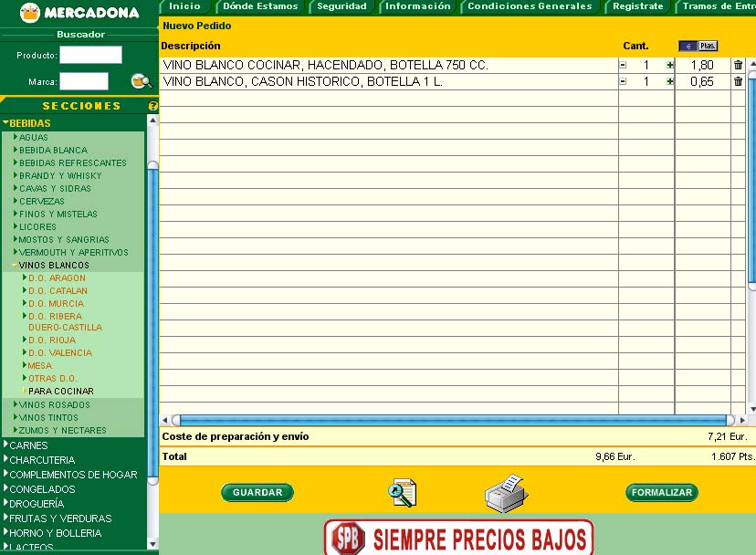Viewport: 756px width, 555px height.
Task: Switch prices to Ptas. currency toggle
Action: point(708,46)
